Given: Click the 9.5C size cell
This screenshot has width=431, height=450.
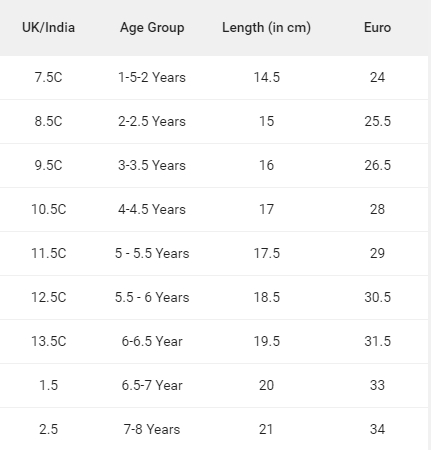Looking at the screenshot, I should click(x=48, y=165).
